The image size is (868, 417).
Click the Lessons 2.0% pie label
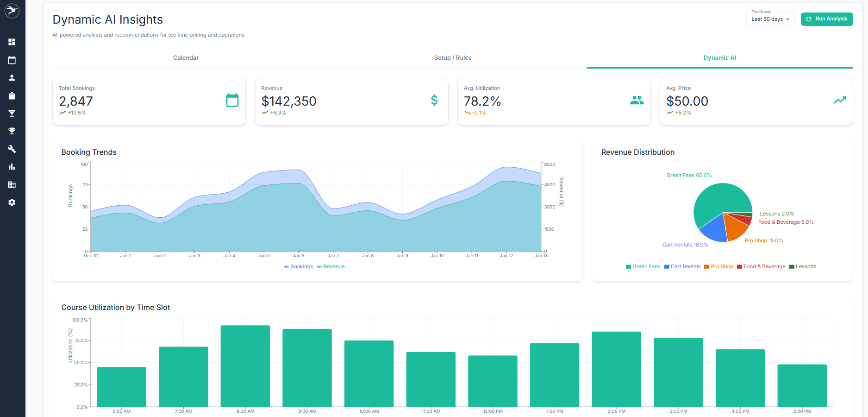pos(777,214)
